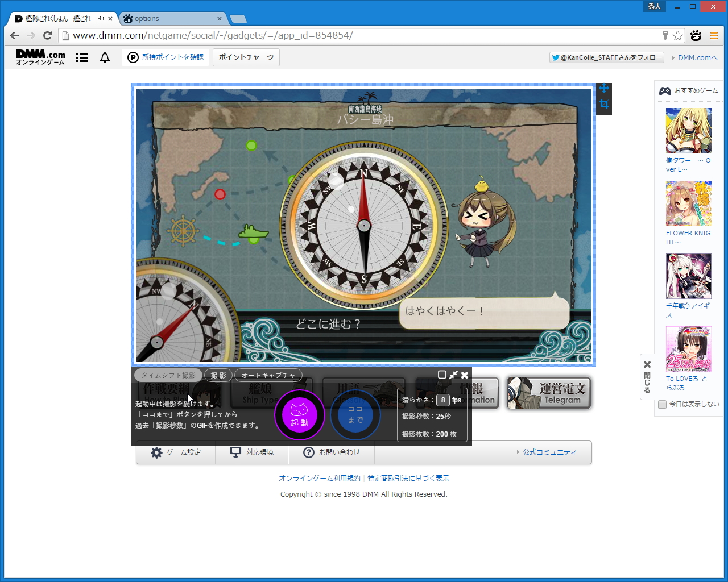Click the ポイントチャージ button
The width and height of the screenshot is (728, 582).
coord(246,57)
